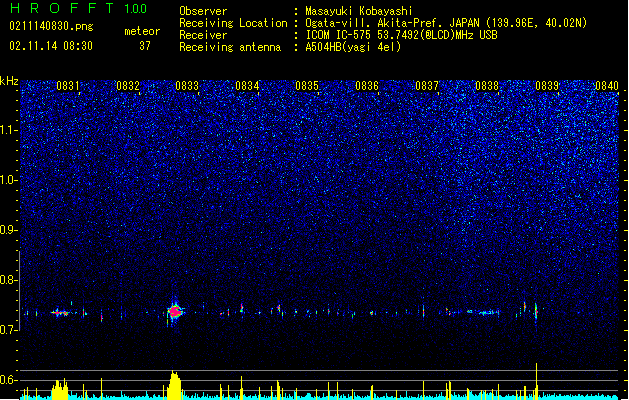The image size is (629, 400).
Task: Click the date stamp 02.11.14 08:30
Action: (51, 46)
